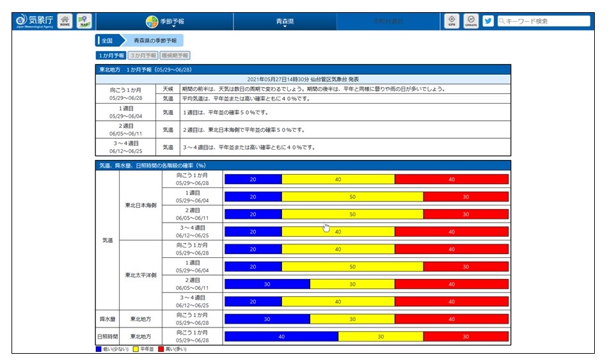
Task: Click the 季節予報 globe icon
Action: [152, 22]
